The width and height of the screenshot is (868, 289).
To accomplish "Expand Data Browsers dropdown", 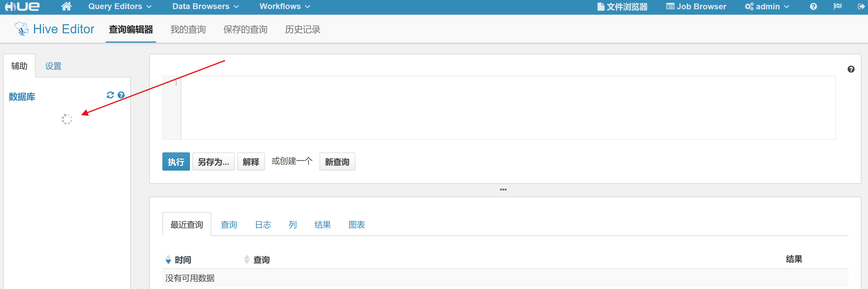I will (x=205, y=6).
